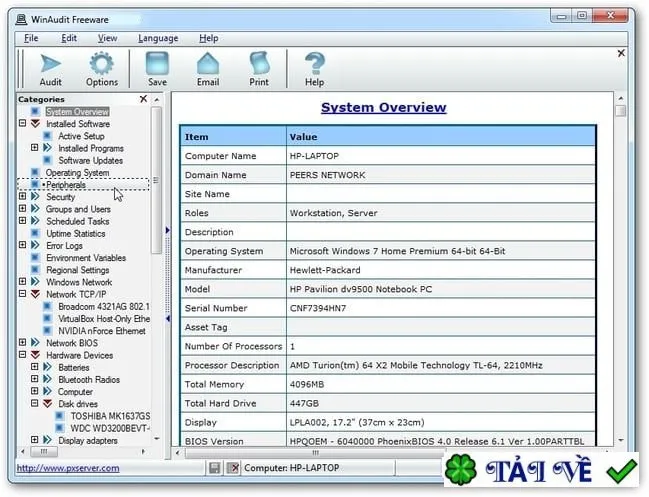Select the Uptime Statistics category
649x497 pixels.
(76, 233)
